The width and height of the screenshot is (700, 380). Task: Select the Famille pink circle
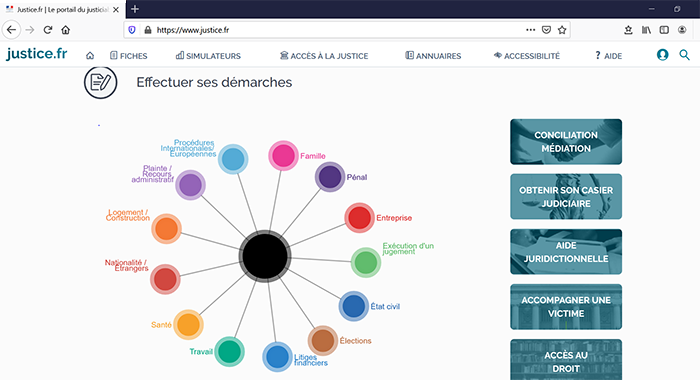point(283,156)
